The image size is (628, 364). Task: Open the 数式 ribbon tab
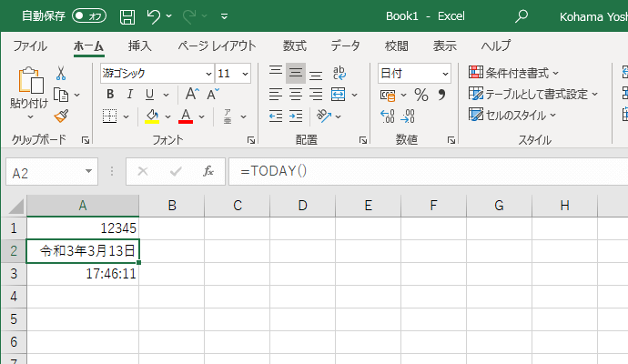tap(294, 45)
